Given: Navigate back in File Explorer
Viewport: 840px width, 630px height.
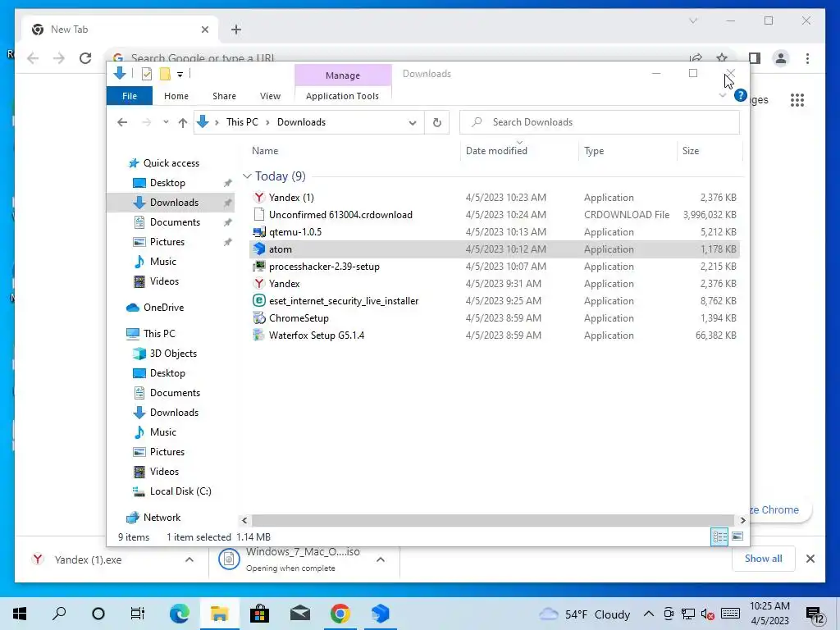Looking at the screenshot, I should [122, 122].
